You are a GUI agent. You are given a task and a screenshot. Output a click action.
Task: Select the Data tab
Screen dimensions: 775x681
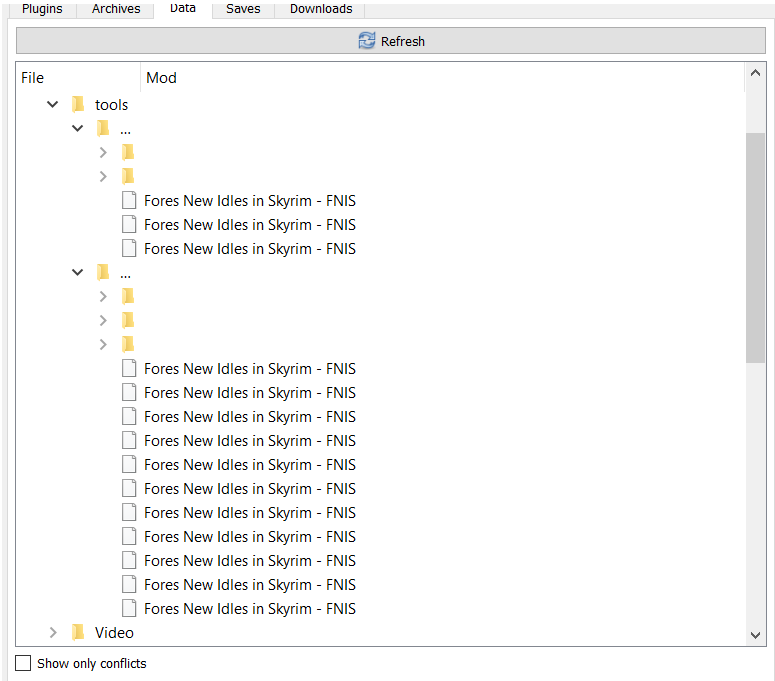[x=183, y=8]
